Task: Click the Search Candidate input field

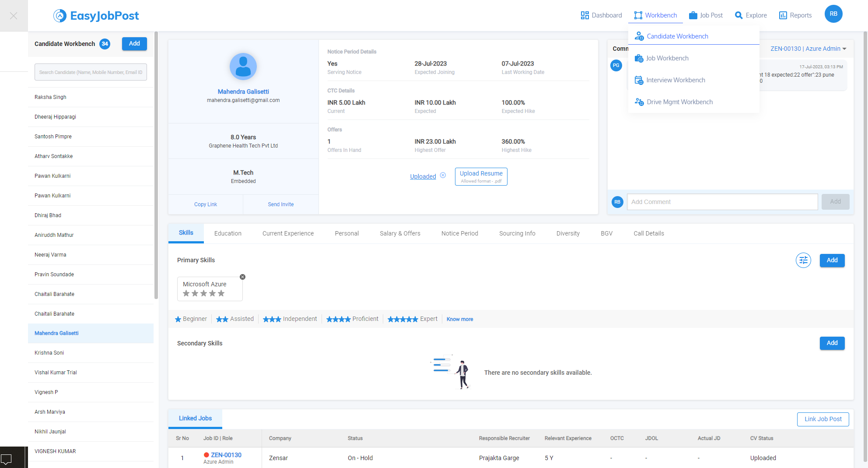Action: coord(91,72)
